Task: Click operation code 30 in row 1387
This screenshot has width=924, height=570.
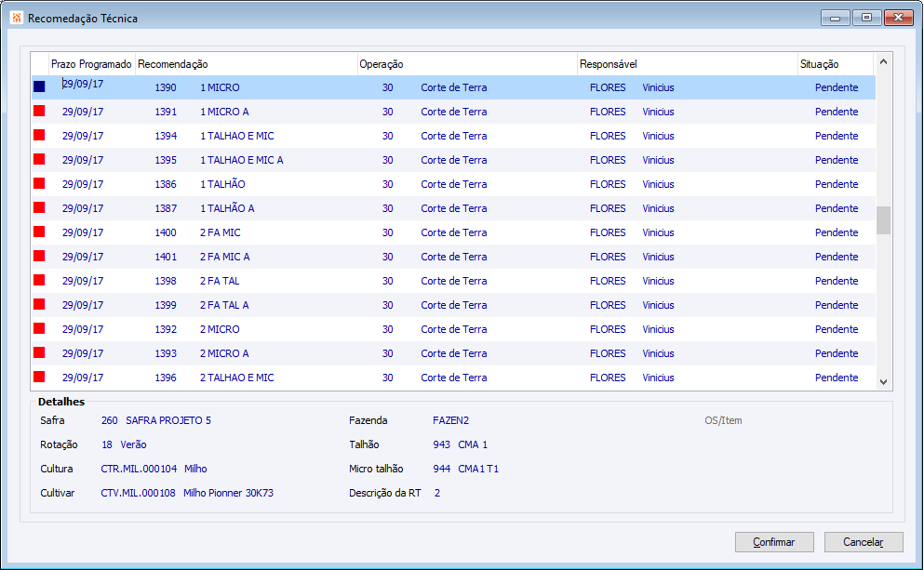Action: (387, 208)
